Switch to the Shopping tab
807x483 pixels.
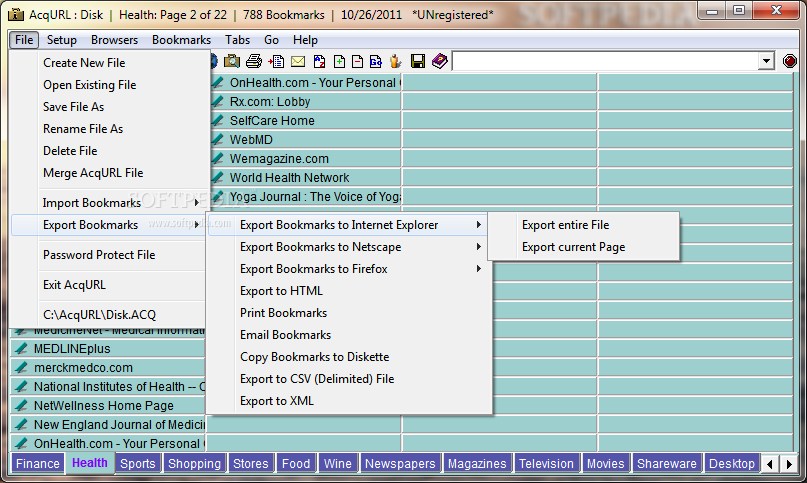click(x=194, y=463)
